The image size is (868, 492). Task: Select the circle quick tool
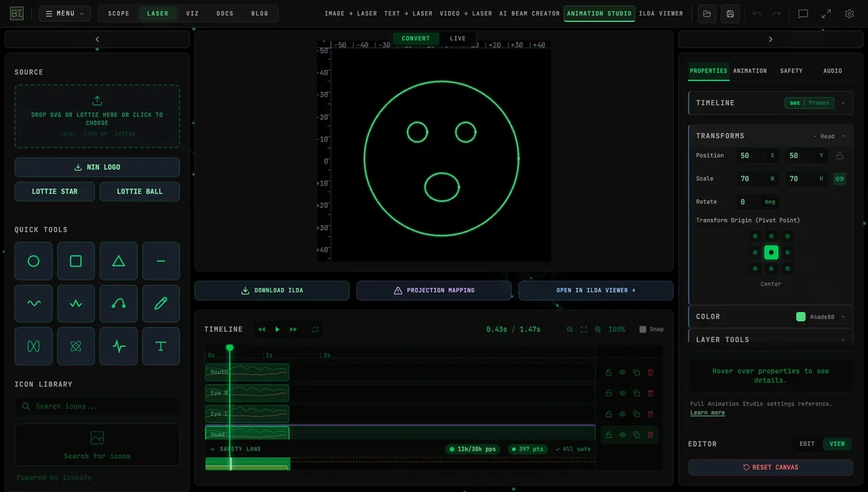33,261
